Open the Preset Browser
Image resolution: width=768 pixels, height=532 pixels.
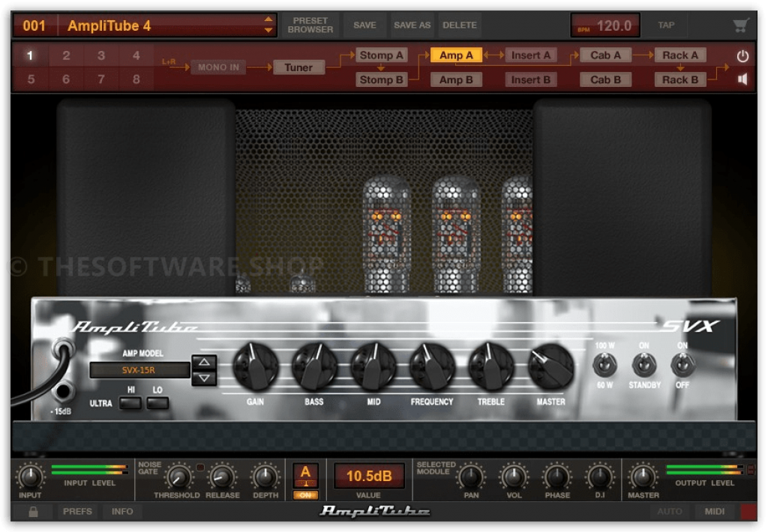coord(310,25)
